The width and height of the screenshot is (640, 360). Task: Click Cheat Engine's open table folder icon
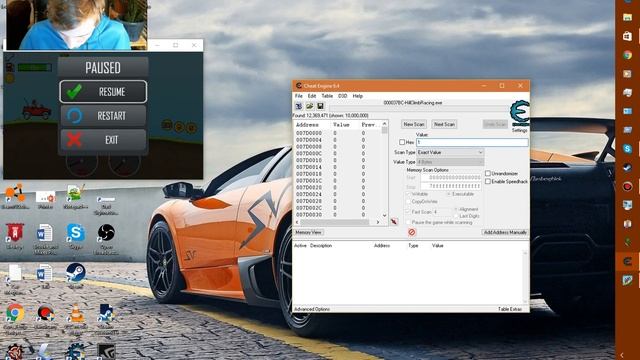tap(309, 106)
